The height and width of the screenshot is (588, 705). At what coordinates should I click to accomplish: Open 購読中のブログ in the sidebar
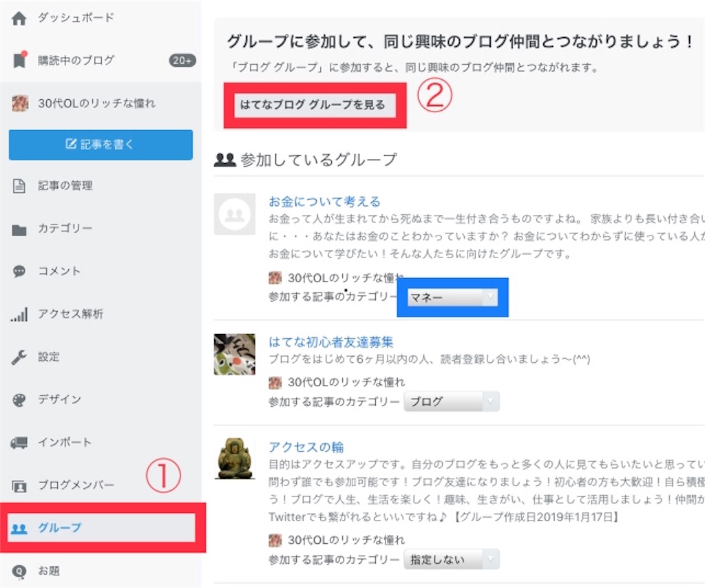click(x=76, y=60)
